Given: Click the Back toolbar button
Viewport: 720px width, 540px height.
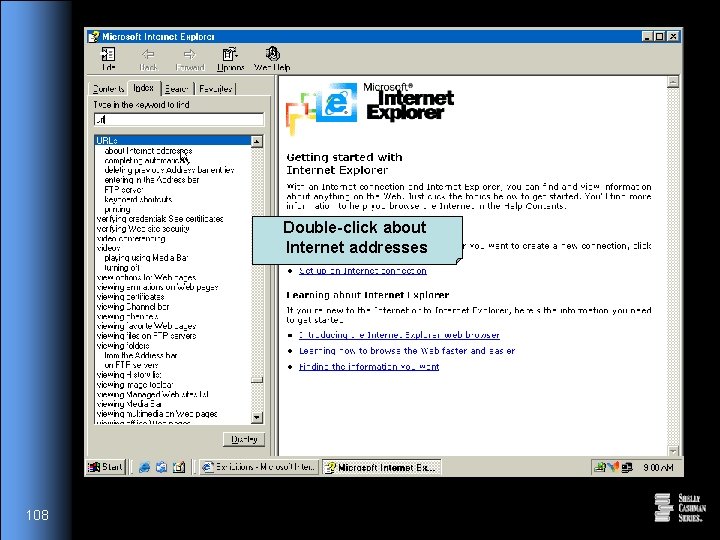Looking at the screenshot, I should [148, 60].
